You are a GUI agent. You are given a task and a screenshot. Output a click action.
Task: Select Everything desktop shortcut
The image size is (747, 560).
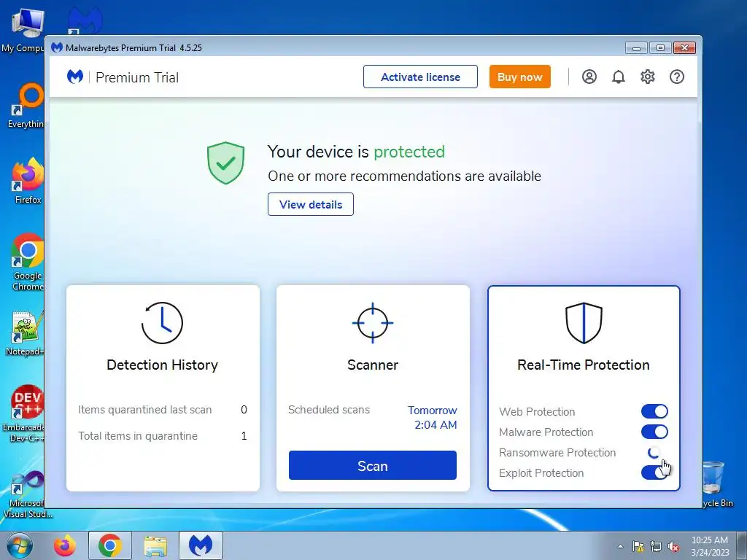(26, 106)
